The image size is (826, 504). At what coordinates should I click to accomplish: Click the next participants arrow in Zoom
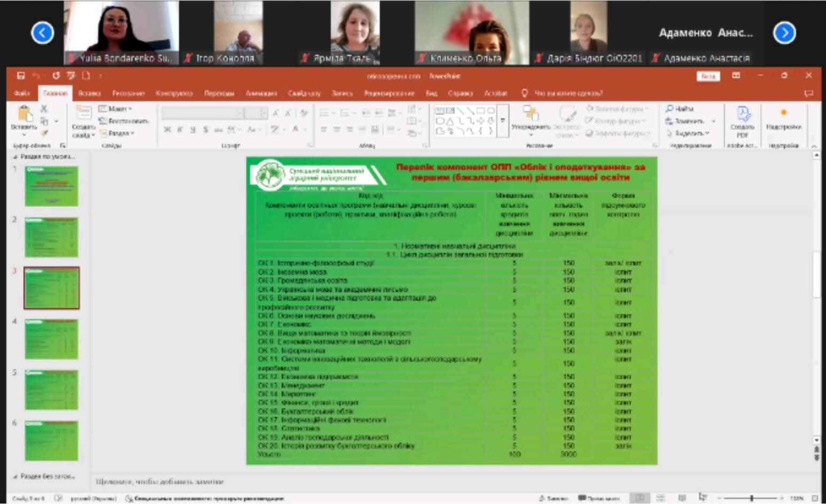784,33
